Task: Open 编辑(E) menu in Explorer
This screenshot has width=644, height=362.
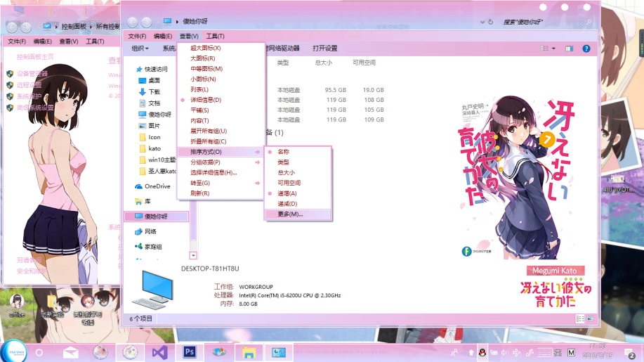Action: pos(163,36)
